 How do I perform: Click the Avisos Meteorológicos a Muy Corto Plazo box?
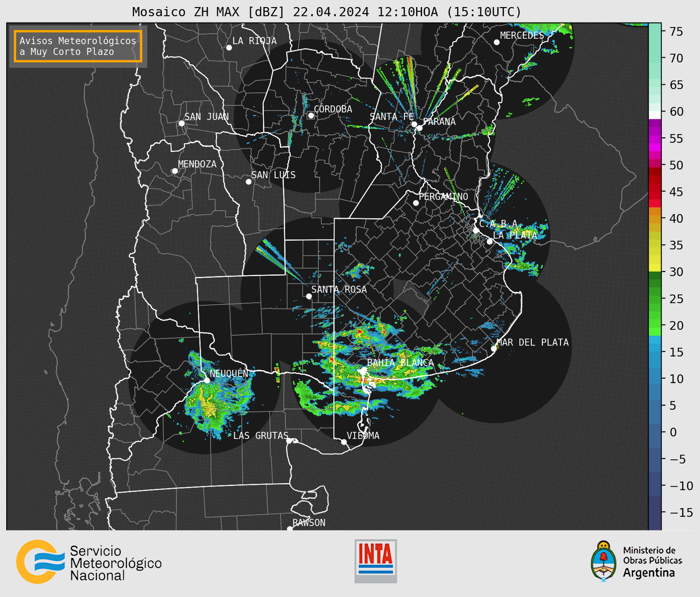tap(78, 46)
